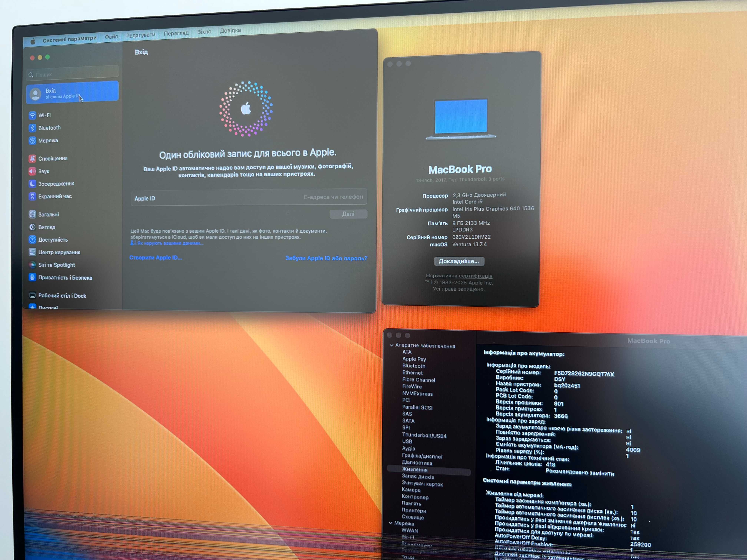The image size is (747, 560).
Task: Click Рекомендовано замінити status text
Action: (580, 472)
